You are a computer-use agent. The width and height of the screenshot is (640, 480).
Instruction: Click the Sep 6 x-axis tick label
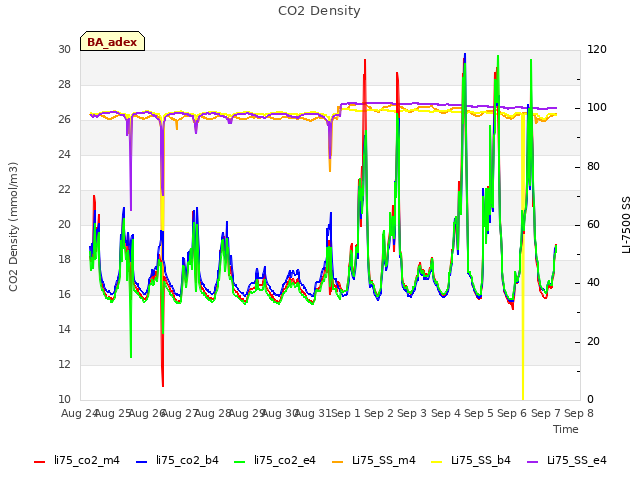click(512, 413)
